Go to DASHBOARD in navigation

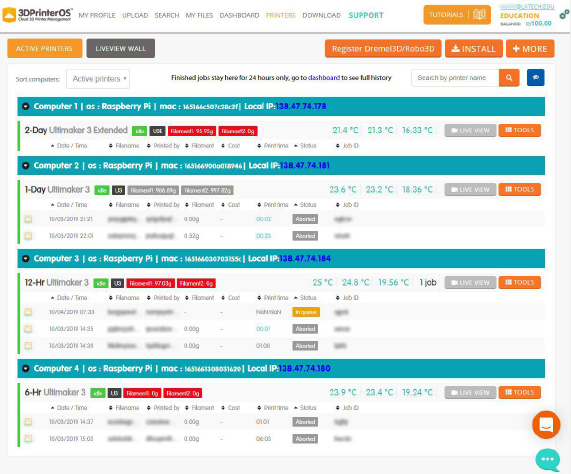pos(239,15)
